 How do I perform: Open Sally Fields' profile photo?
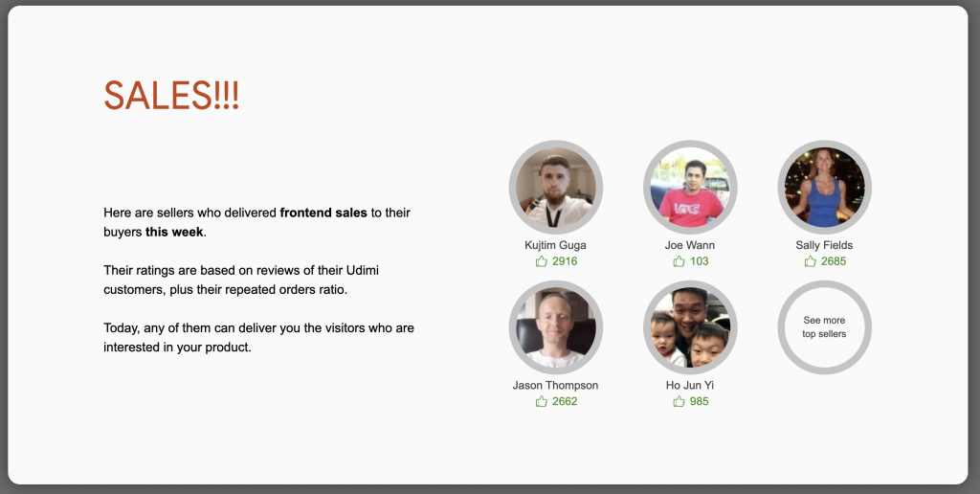824,187
